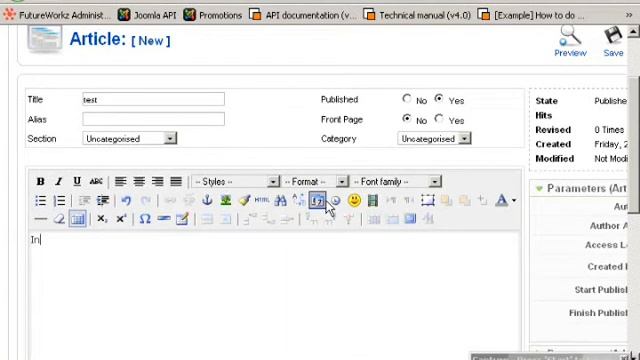Choose text color with the A icon

click(501, 200)
